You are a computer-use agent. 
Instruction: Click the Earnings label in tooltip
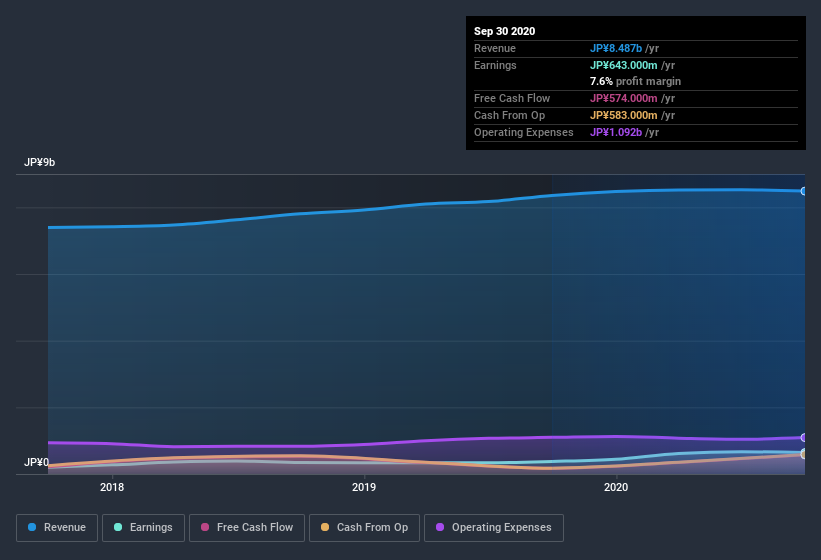[x=495, y=65]
